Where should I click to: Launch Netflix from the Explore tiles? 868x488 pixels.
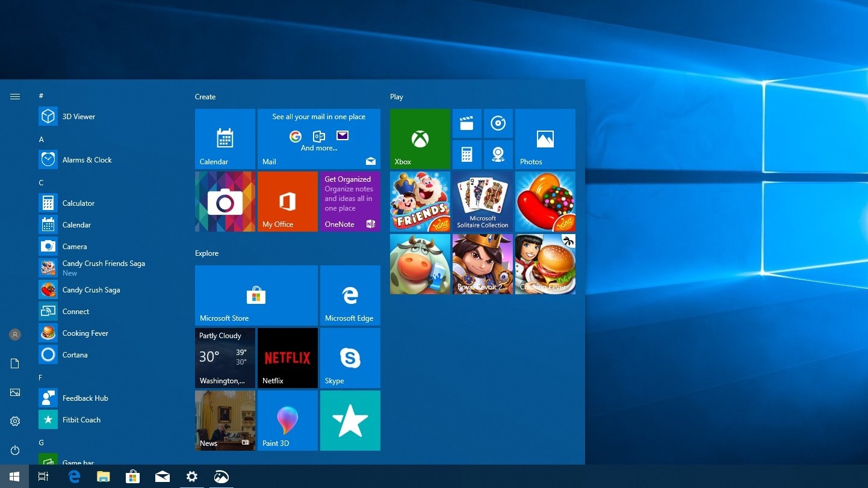(x=287, y=357)
